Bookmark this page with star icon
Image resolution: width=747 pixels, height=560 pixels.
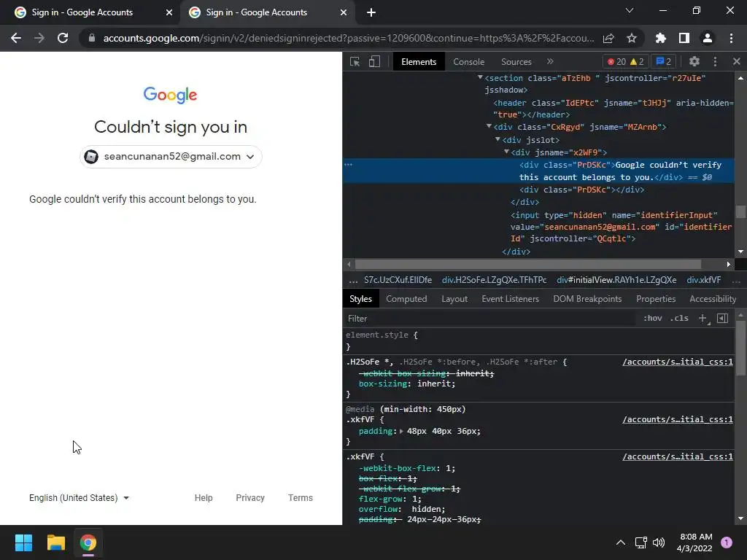coord(631,38)
